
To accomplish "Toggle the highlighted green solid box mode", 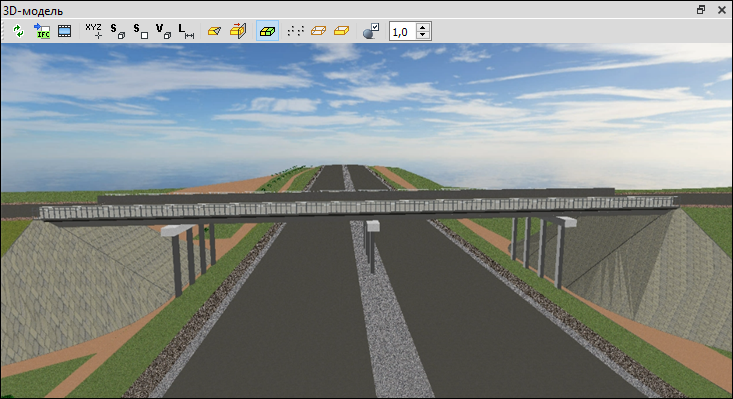I will pyautogui.click(x=267, y=31).
